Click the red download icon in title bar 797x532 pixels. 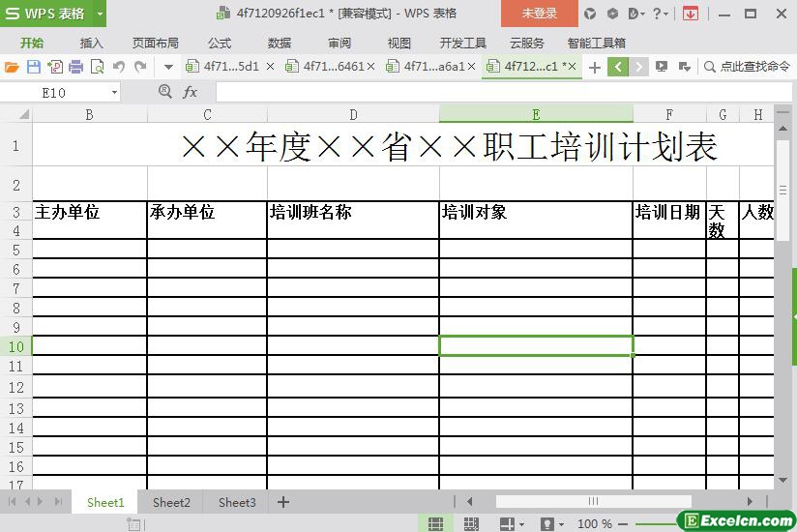point(691,14)
